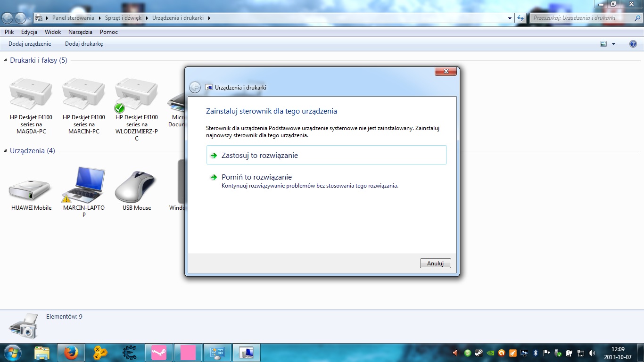
Task: Go back in the troubleshooter dialog
Action: 195,87
